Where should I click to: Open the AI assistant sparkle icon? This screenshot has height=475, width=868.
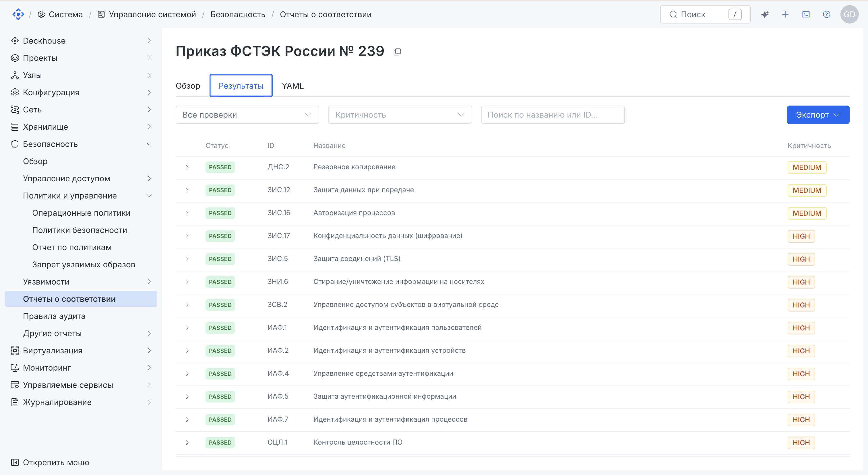[x=765, y=14]
